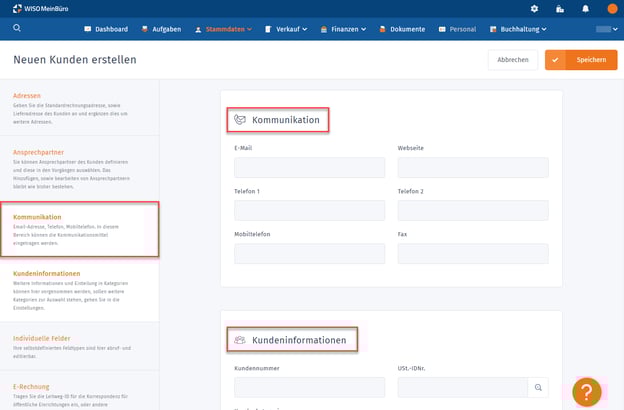Click the notifications bell icon
Screen dimensions: 624x410
pos(586,9)
